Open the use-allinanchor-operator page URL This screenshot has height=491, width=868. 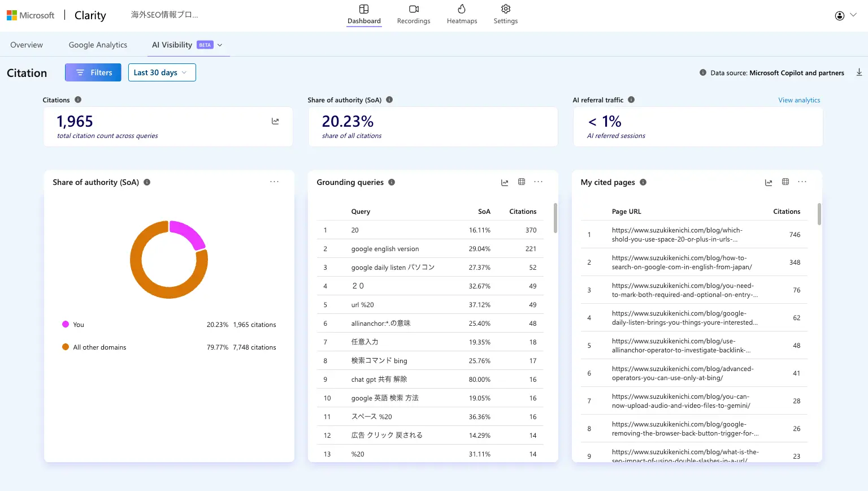[x=682, y=346]
